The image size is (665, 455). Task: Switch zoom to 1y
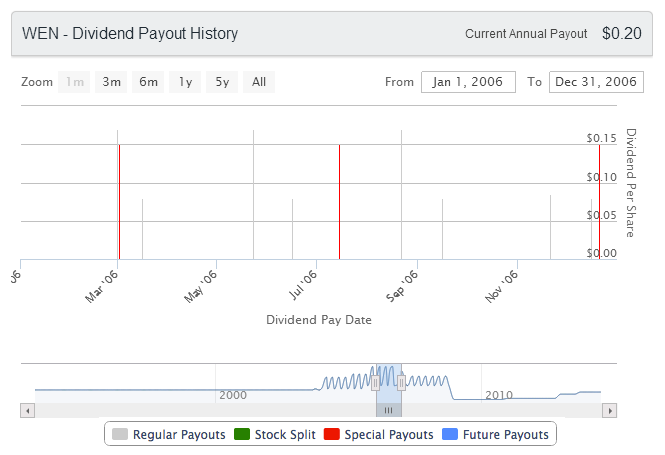point(185,82)
